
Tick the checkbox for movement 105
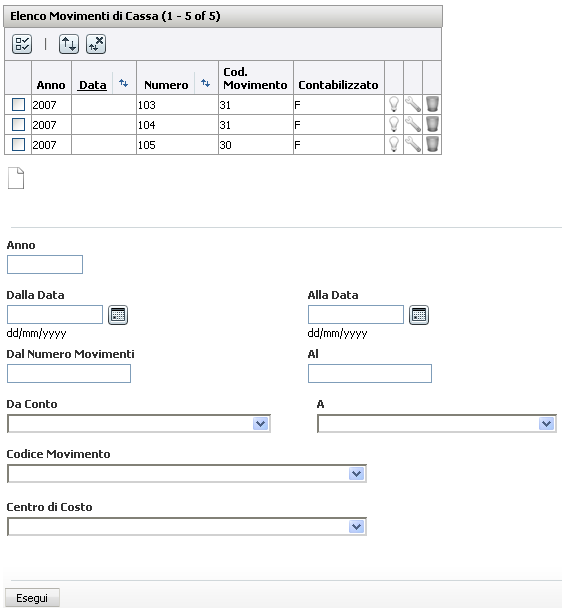click(x=18, y=144)
